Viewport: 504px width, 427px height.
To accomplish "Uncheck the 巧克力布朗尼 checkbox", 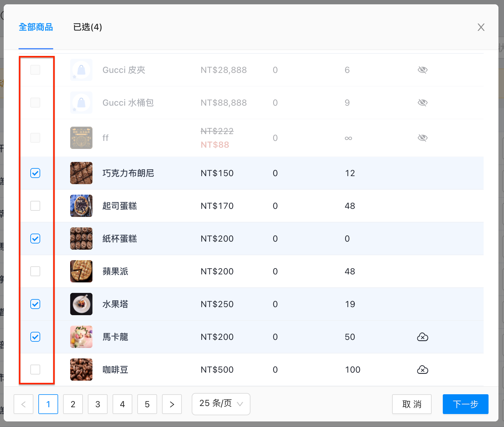I will (35, 173).
